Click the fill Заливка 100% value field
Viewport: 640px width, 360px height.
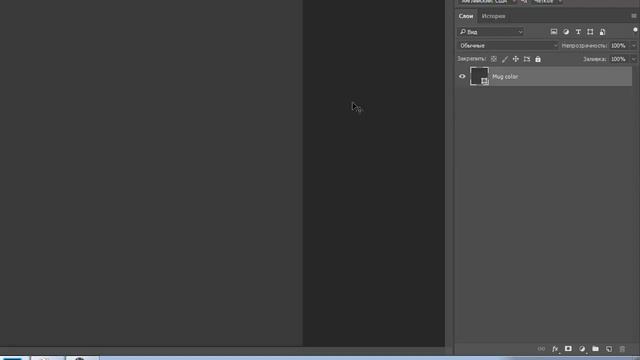(x=618, y=59)
